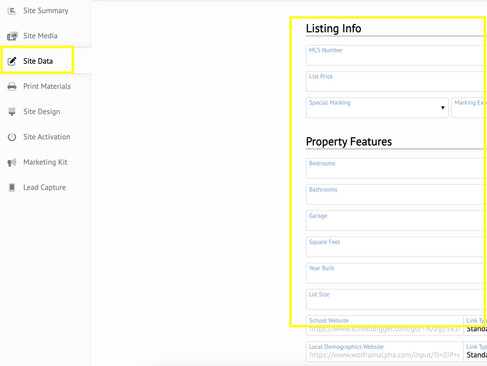The width and height of the screenshot is (487, 366).
Task: Click the Lead Capture phone icon
Action: point(12,188)
